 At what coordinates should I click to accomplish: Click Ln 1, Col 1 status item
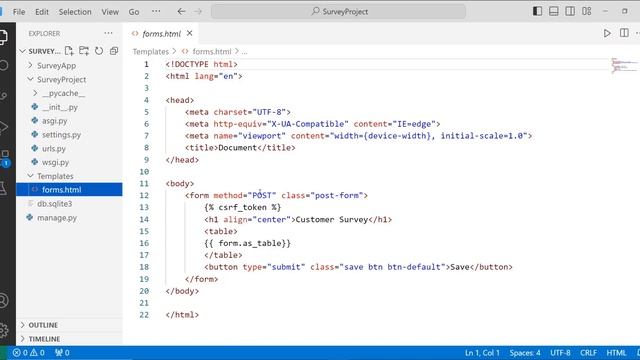[x=482, y=353]
